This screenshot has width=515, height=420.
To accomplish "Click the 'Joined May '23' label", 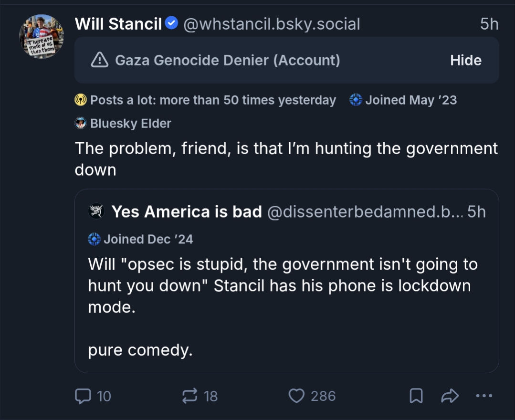I will (403, 100).
